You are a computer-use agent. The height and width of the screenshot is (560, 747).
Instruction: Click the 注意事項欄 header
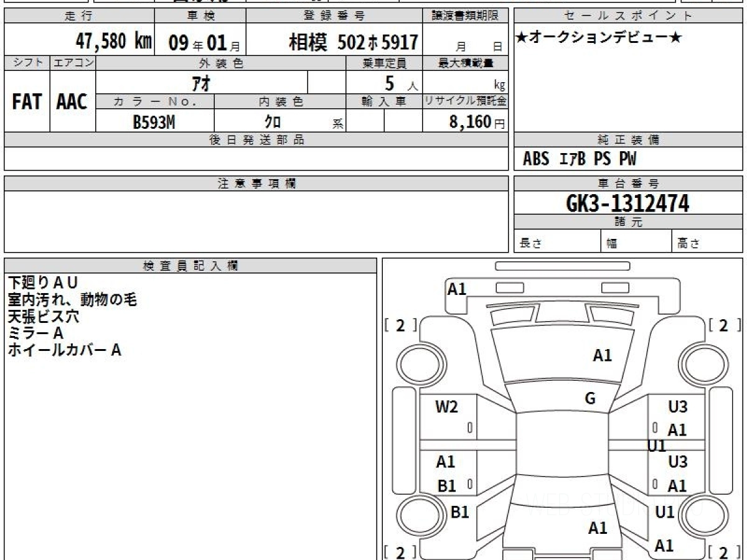(256, 184)
